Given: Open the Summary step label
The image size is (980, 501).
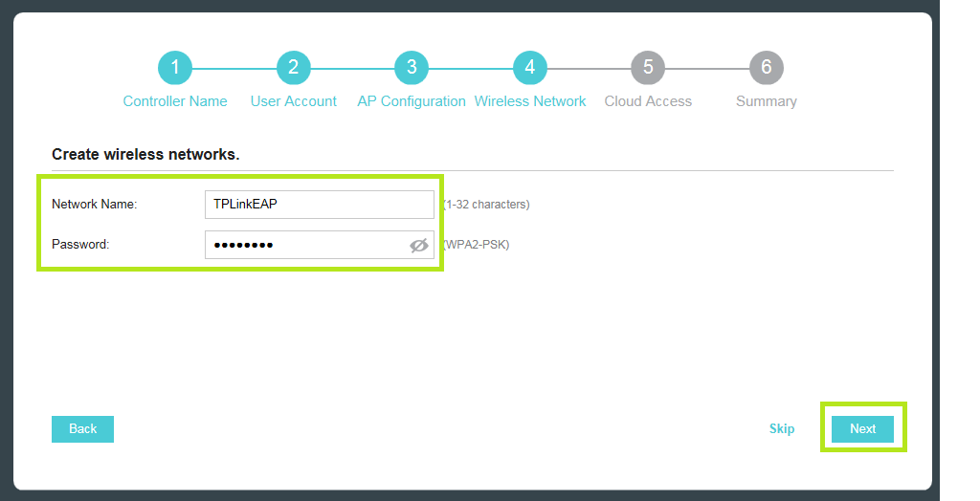Looking at the screenshot, I should [767, 101].
